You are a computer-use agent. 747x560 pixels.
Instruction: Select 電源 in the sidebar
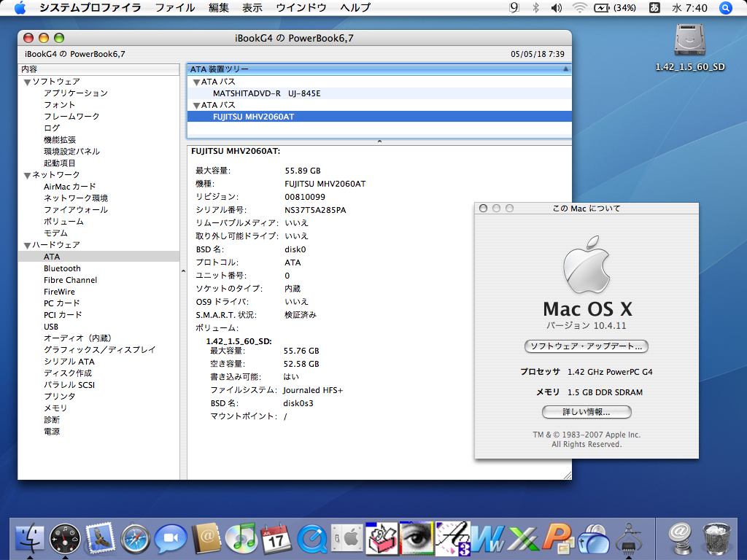(98, 432)
